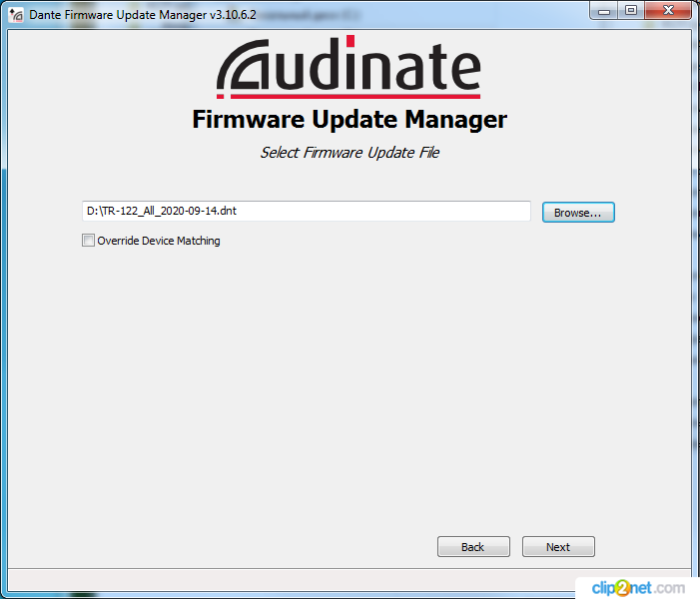Click the letters 'udinate' in the logo
The height and width of the screenshot is (599, 700).
[377, 66]
